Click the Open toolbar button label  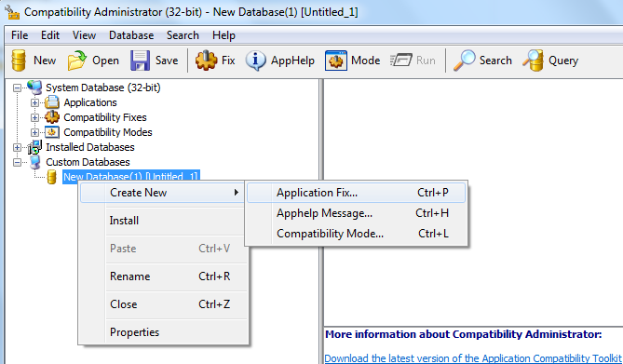point(105,61)
